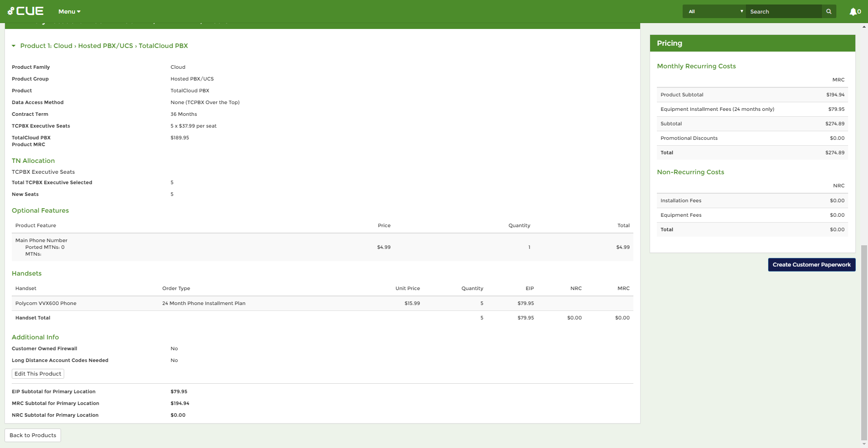
Task: Click the Monthly Recurring Costs heading
Action: point(696,66)
